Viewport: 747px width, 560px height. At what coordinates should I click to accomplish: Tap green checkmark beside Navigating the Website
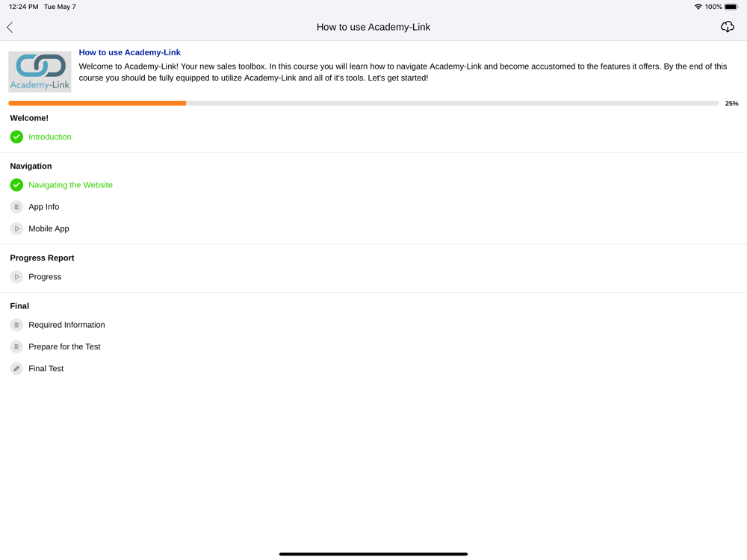pos(16,184)
